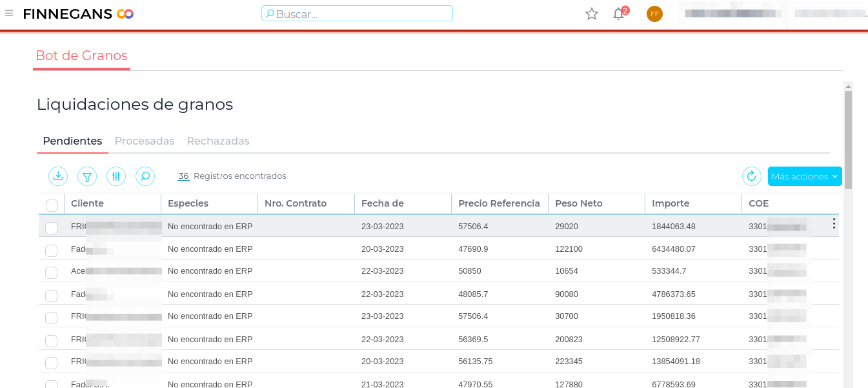Switch to the Procesadas tab

click(x=145, y=141)
